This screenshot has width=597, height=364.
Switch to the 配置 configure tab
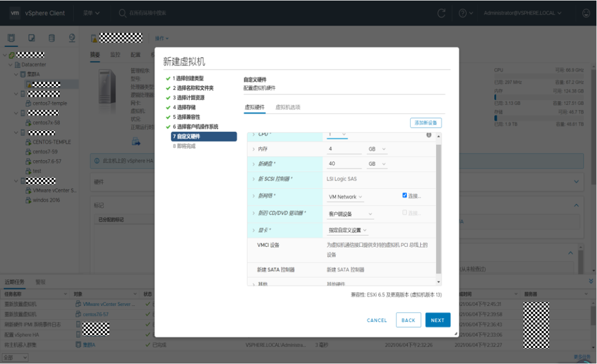click(x=135, y=55)
